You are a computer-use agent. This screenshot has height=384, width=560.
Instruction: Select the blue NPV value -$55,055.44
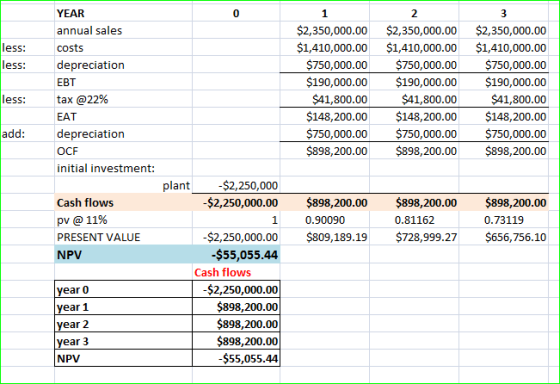[x=245, y=255]
